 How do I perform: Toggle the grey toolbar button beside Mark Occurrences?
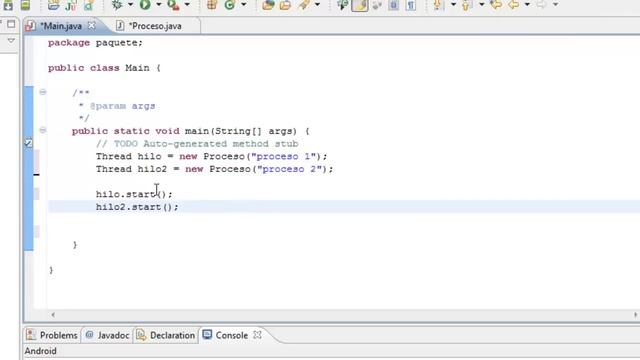click(x=377, y=5)
